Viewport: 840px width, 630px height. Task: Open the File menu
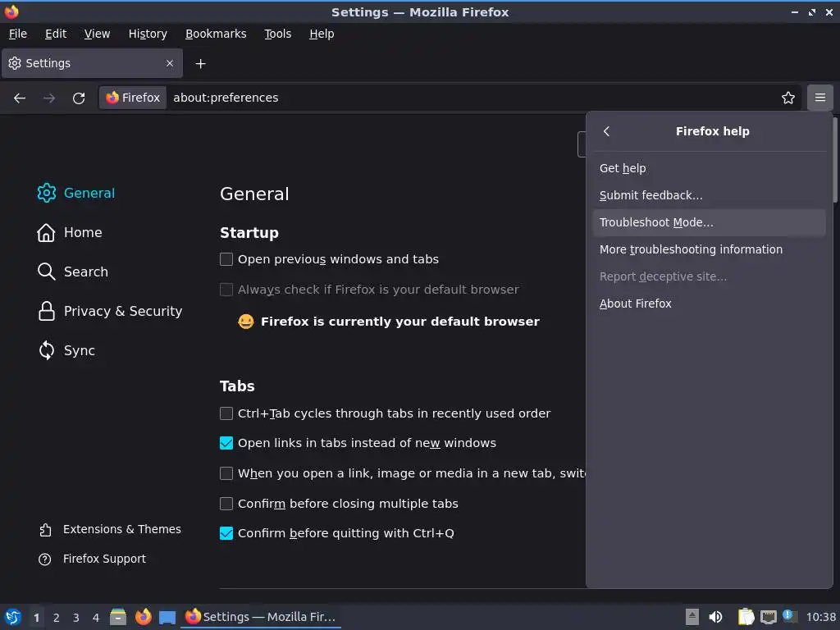coord(18,34)
